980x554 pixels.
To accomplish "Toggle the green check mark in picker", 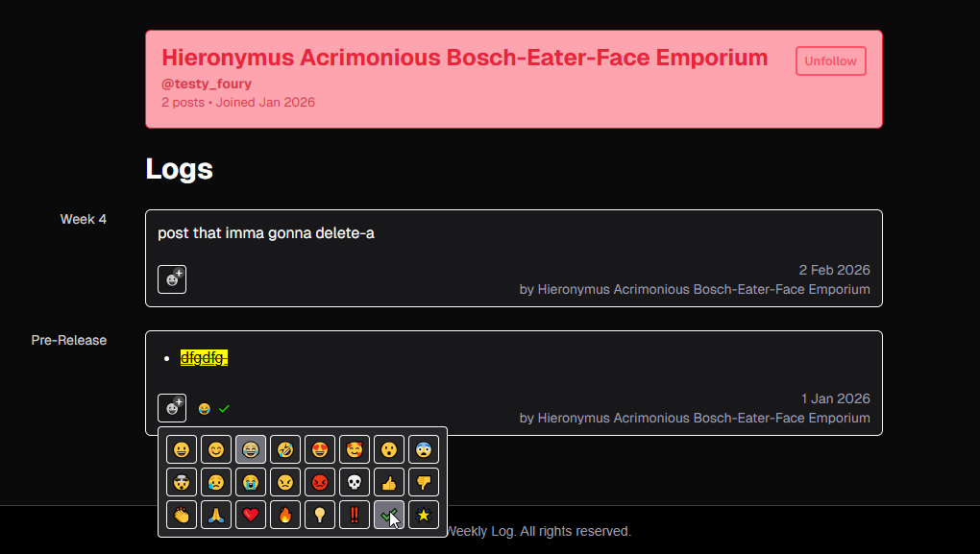I will pos(389,515).
